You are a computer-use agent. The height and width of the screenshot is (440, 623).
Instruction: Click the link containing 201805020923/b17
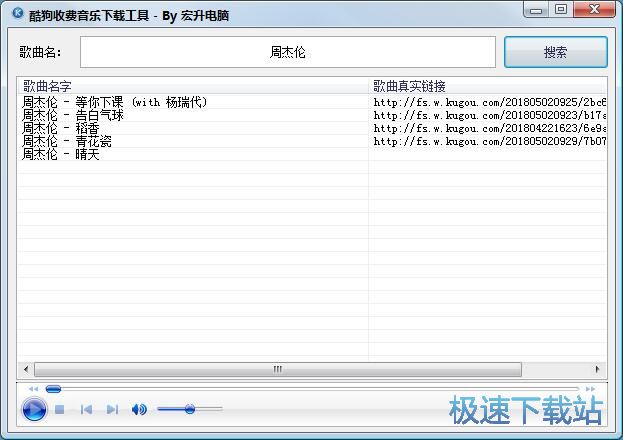(490, 115)
